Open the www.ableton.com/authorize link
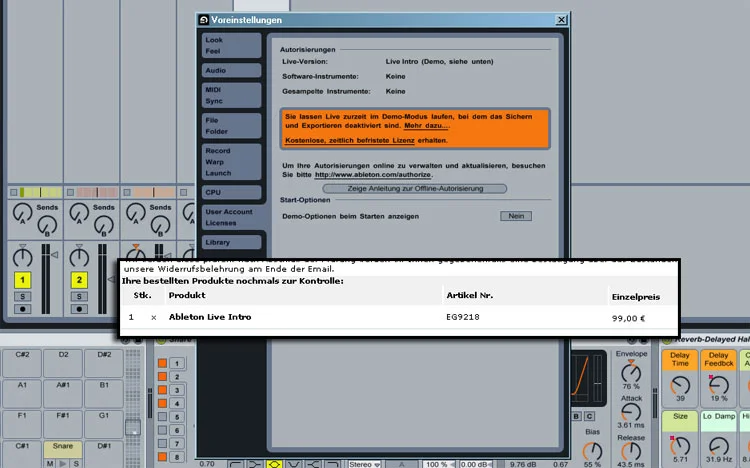750x468 pixels. tap(372, 174)
